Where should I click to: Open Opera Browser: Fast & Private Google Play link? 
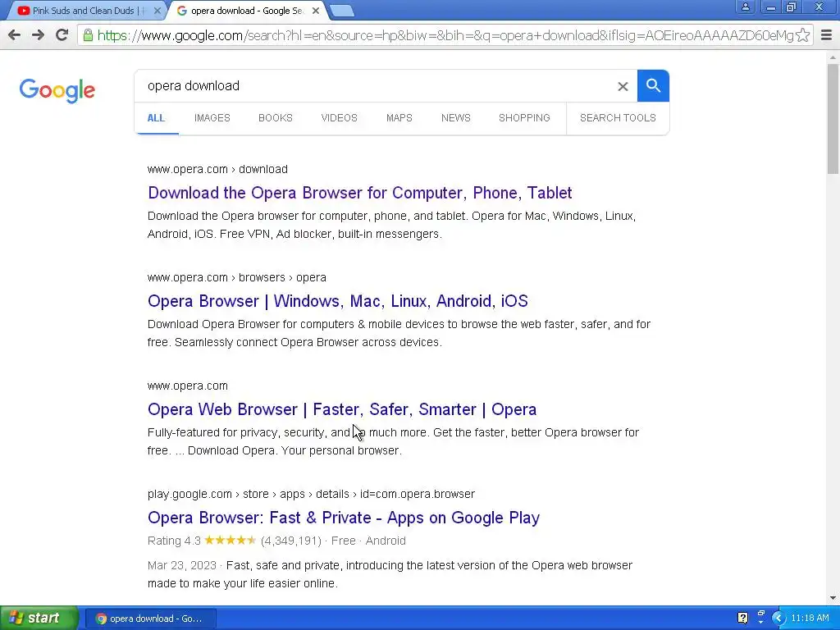(344, 518)
